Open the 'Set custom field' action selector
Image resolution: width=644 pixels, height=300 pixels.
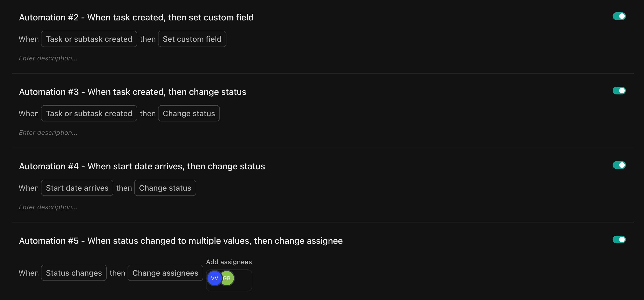[192, 39]
